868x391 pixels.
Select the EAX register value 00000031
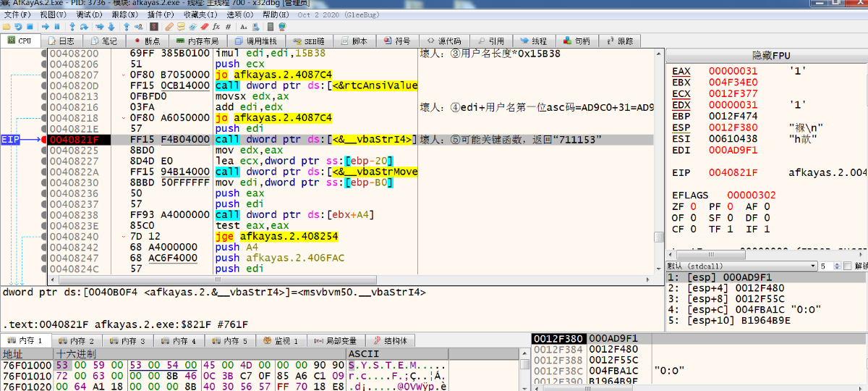[x=732, y=71]
